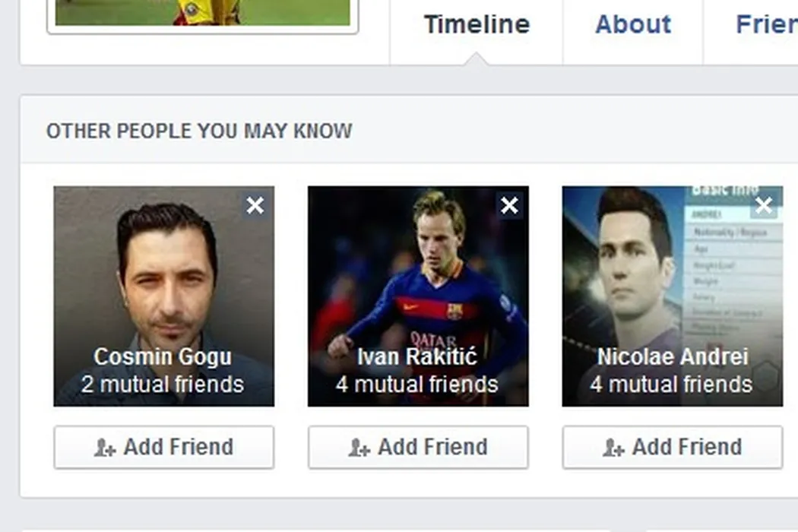Send friend request to Ivan Rakitić
798x532 pixels.
(x=418, y=447)
